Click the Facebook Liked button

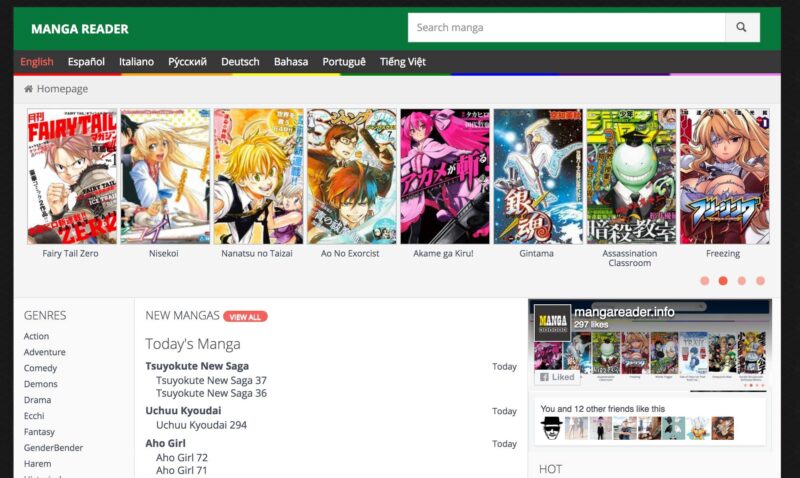[x=557, y=377]
